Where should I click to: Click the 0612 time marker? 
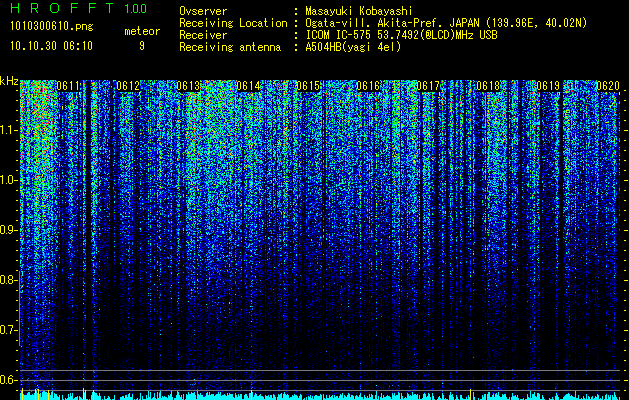tap(128, 86)
